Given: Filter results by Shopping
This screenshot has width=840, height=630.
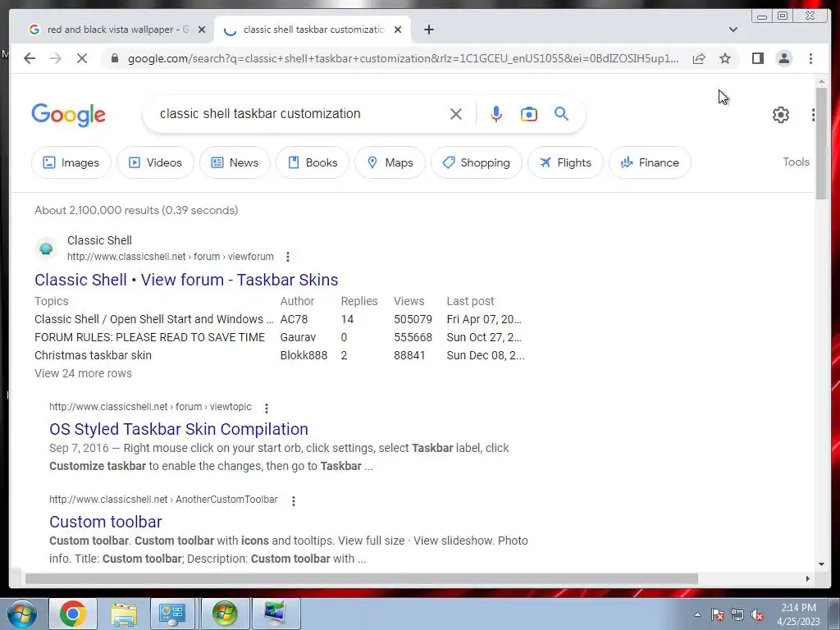Looking at the screenshot, I should 477,162.
